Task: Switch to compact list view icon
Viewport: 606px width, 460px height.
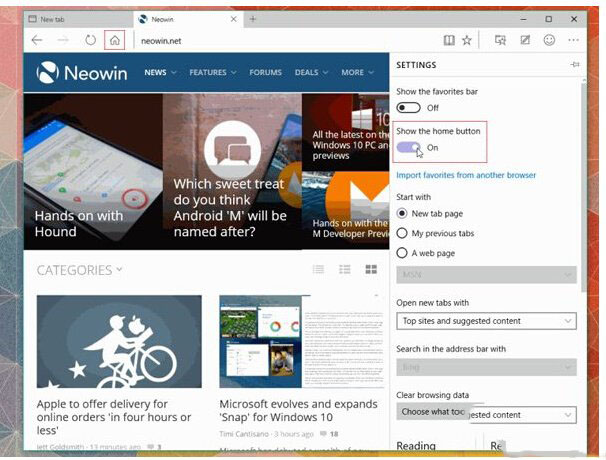Action: [318, 269]
